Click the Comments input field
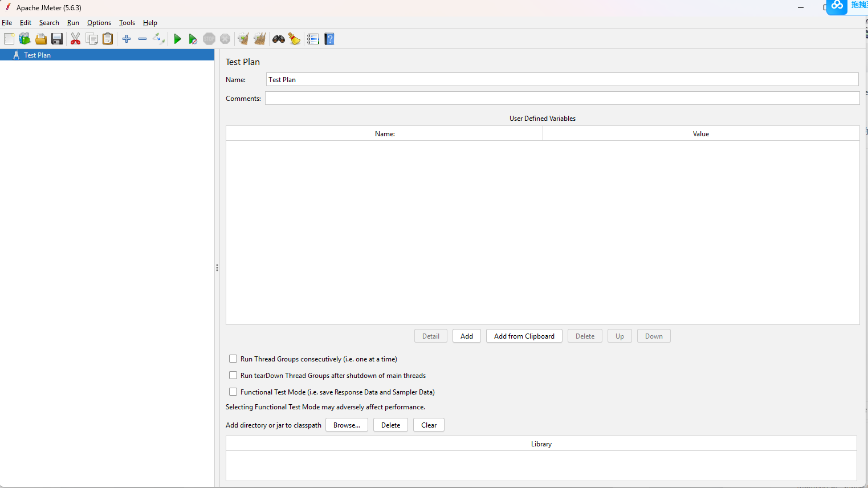The width and height of the screenshot is (868, 488). tap(562, 98)
